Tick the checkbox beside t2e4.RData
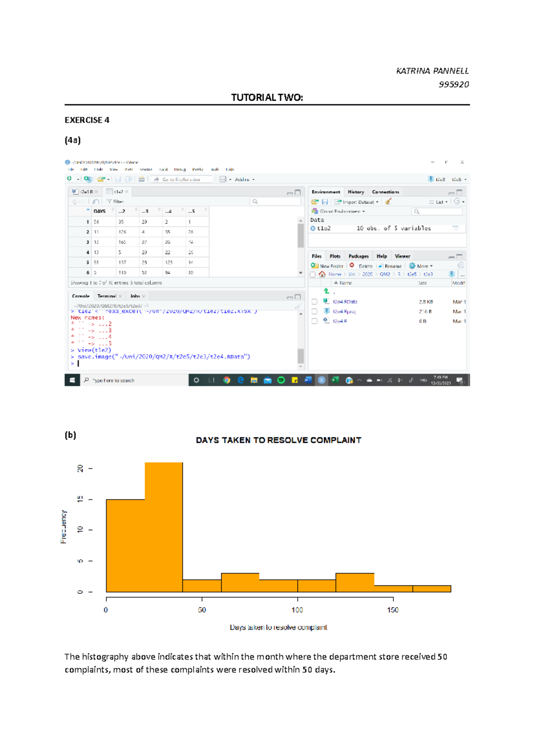This screenshot has width=534, height=756. 314,302
